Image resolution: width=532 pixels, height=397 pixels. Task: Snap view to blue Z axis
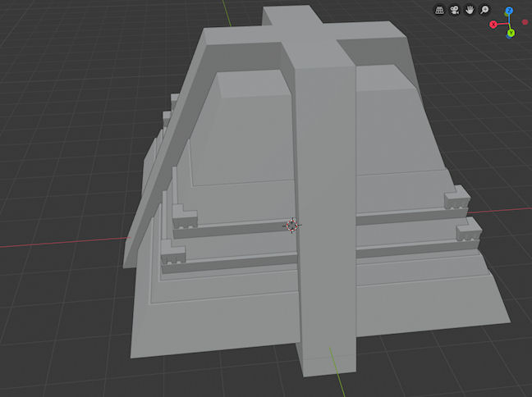click(509, 11)
